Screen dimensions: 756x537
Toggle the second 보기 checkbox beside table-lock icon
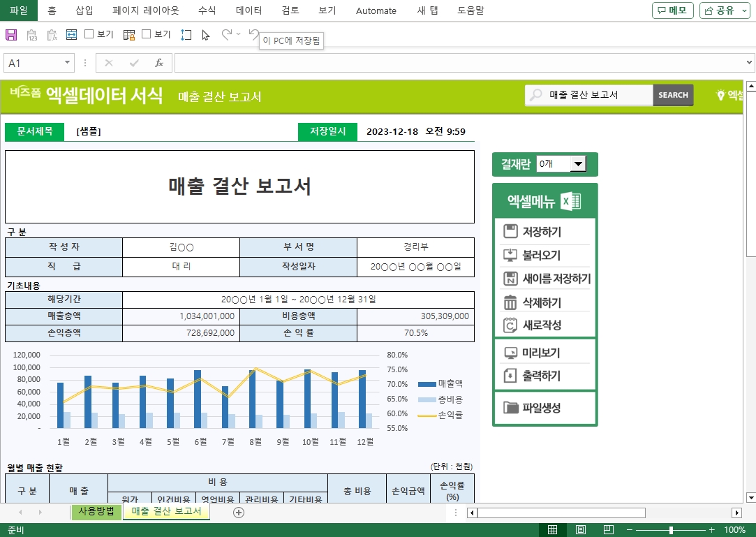pyautogui.click(x=147, y=34)
